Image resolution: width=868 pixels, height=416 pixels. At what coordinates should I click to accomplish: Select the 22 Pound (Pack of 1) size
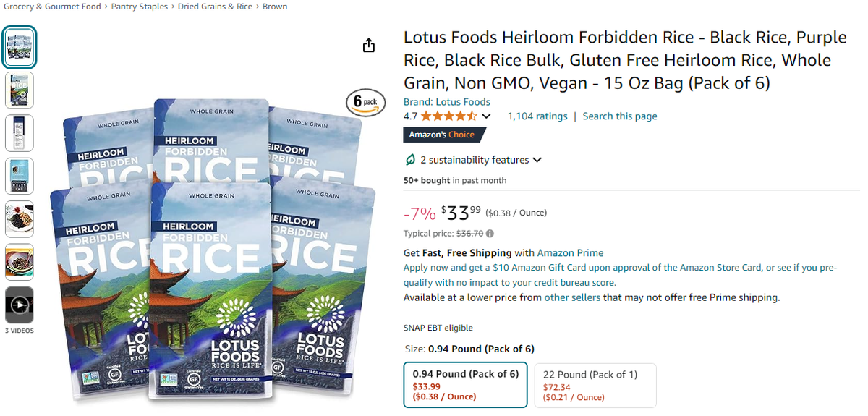click(595, 385)
